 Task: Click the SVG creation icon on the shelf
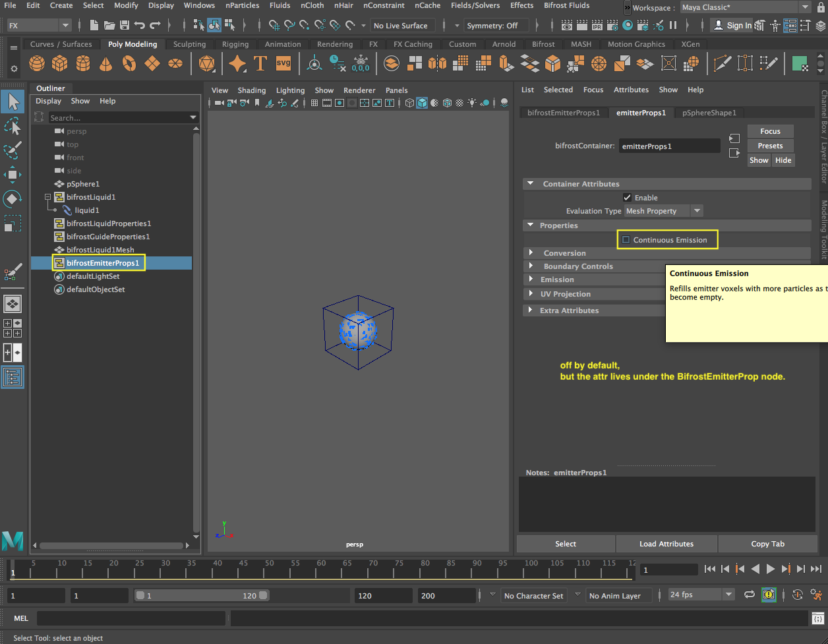[283, 63]
